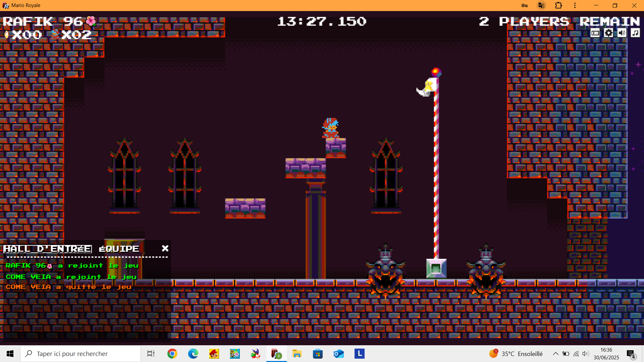This screenshot has height=362, width=644.
Task: Launch Microsoft Edge from the taskbar
Action: click(193, 354)
